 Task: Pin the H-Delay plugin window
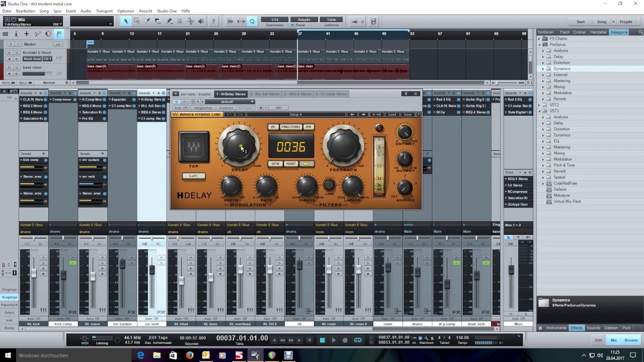406,94
